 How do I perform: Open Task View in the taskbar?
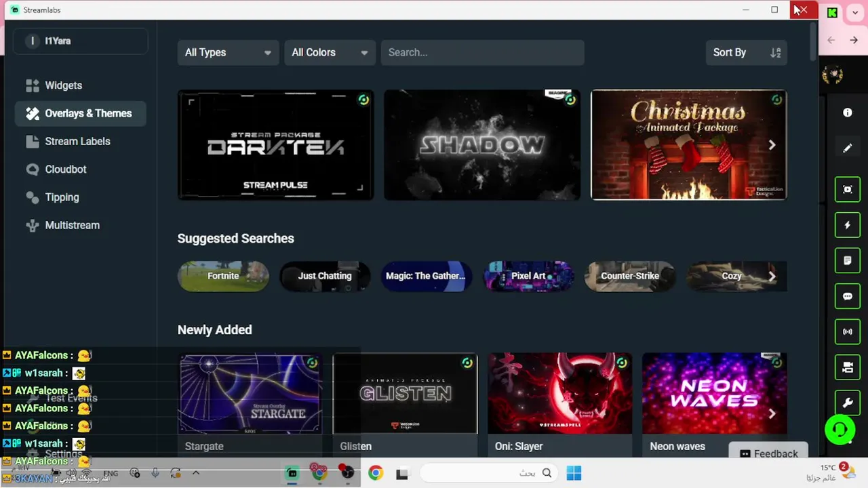(402, 473)
